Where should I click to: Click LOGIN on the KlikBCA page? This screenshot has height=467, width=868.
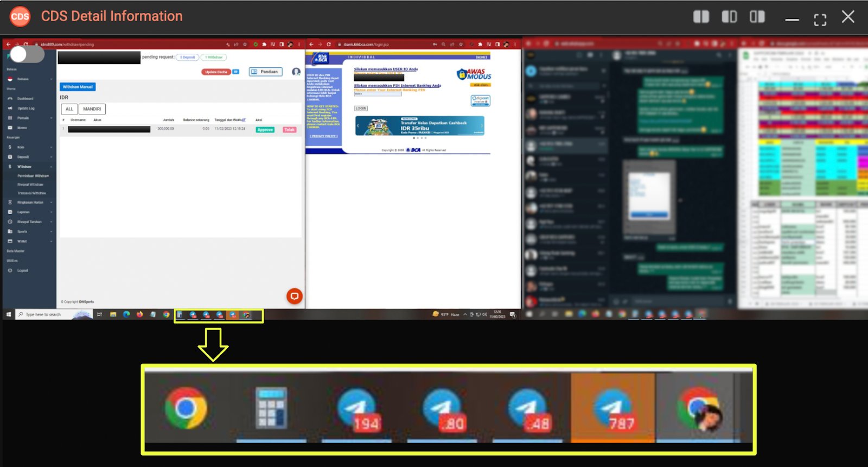[361, 109]
